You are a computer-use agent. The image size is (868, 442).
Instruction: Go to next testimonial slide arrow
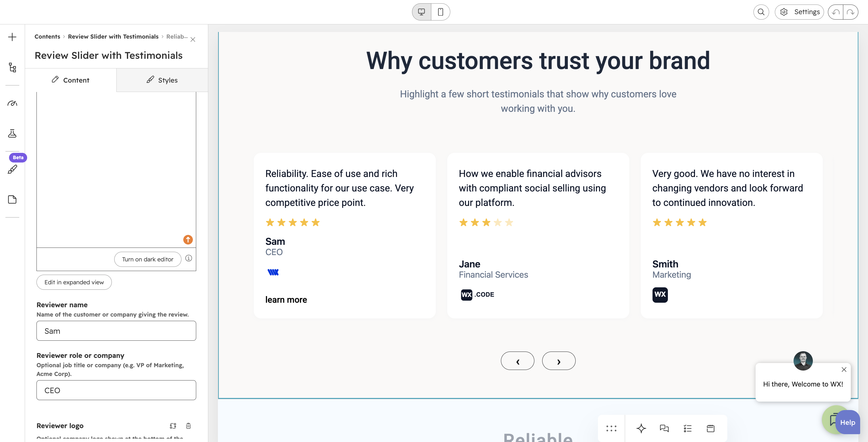pos(559,361)
